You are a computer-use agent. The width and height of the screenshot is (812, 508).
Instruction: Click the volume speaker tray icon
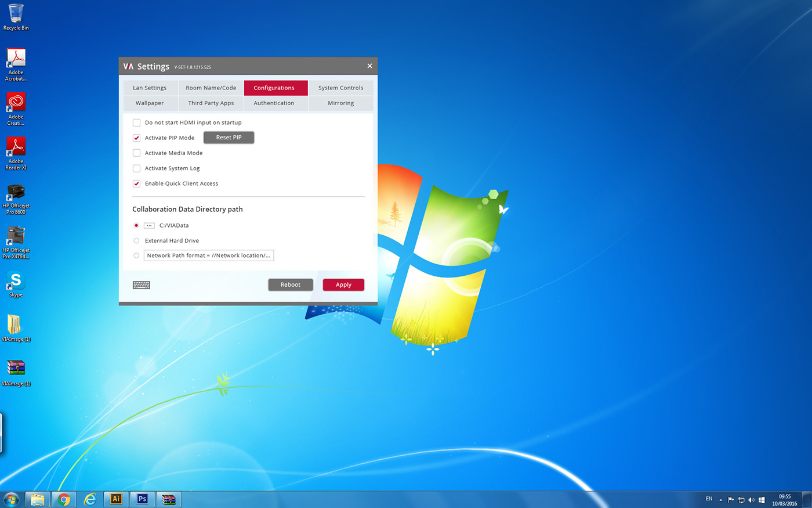point(751,500)
